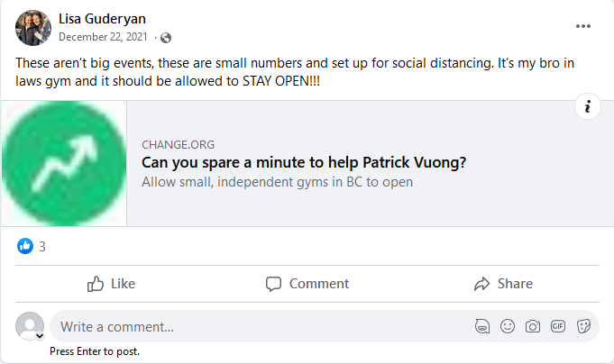The width and height of the screenshot is (614, 364).
Task: Attach a photo using camera icon
Action: 533,326
